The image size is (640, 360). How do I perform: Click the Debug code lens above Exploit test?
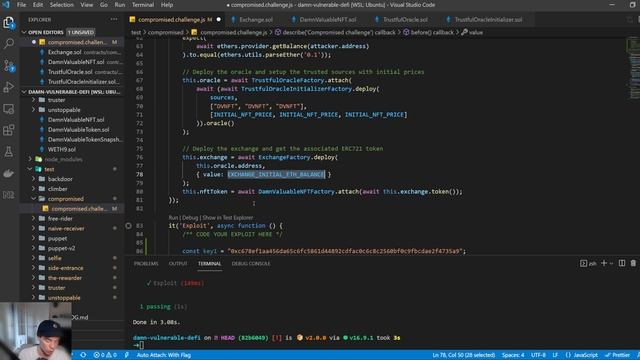click(x=190, y=218)
